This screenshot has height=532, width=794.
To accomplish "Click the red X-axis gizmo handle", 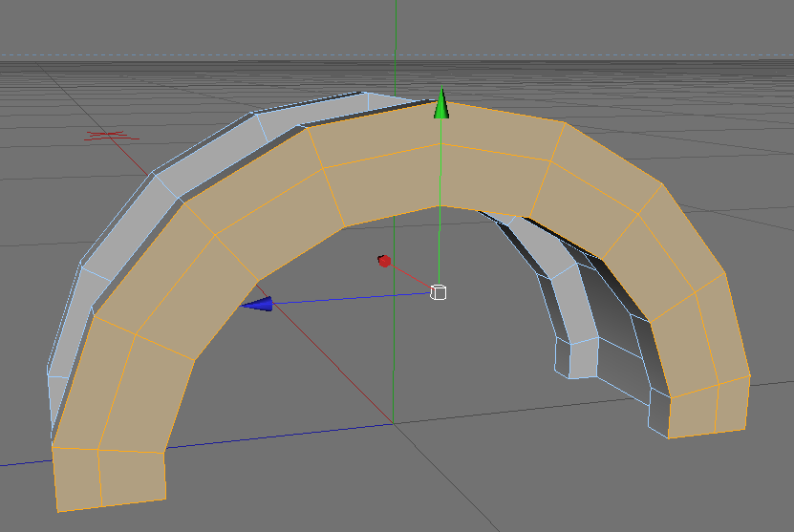I will tap(384, 261).
